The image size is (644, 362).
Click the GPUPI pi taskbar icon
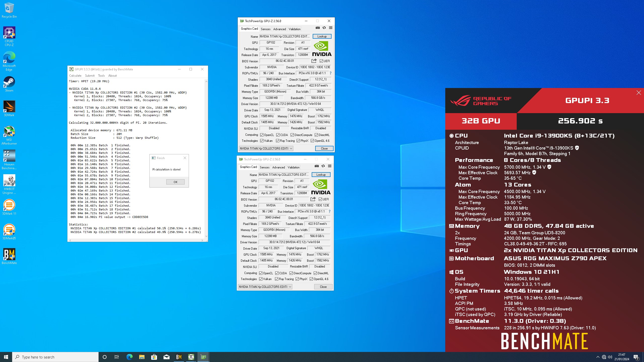191,357
